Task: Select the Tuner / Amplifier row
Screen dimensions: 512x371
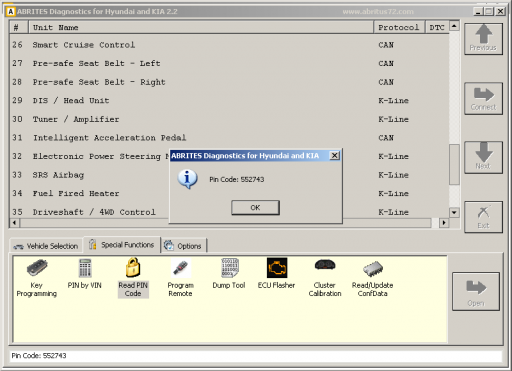Action: [x=229, y=119]
